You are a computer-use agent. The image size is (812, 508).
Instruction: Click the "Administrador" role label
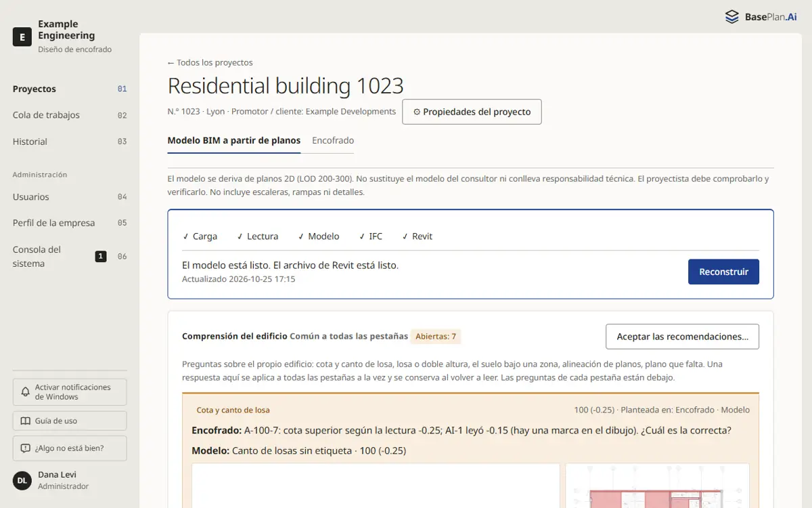pyautogui.click(x=63, y=486)
